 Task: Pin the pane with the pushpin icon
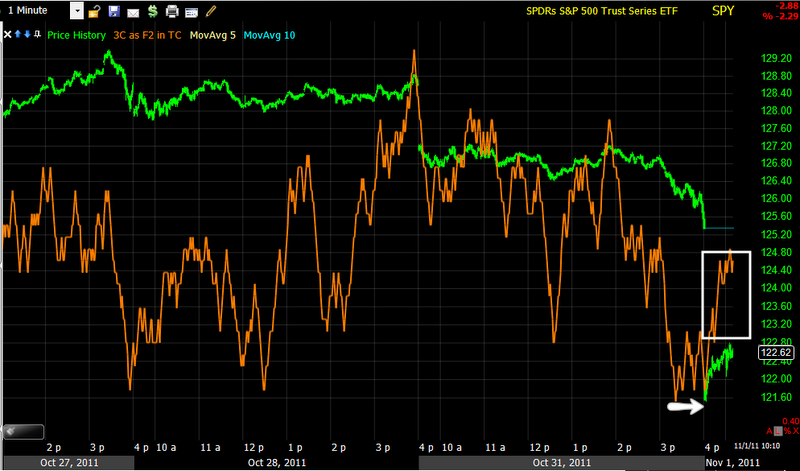click(x=37, y=34)
